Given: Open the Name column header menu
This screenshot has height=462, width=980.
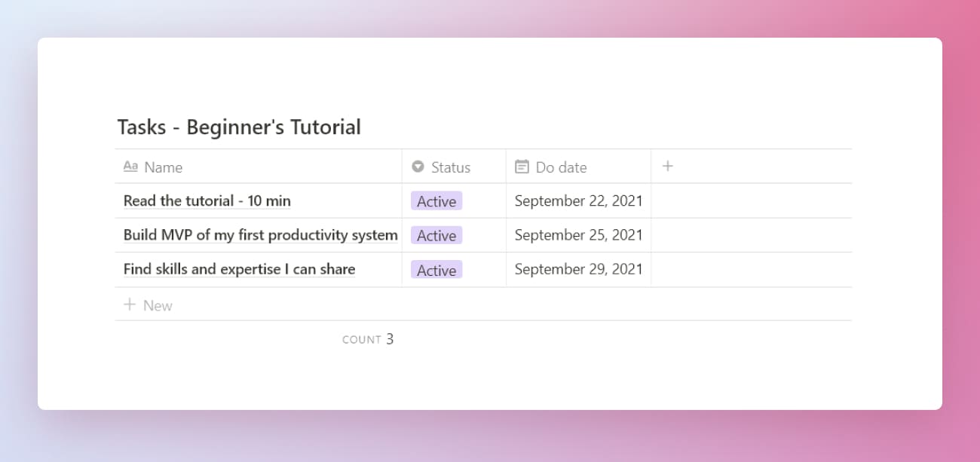Looking at the screenshot, I should point(164,167).
